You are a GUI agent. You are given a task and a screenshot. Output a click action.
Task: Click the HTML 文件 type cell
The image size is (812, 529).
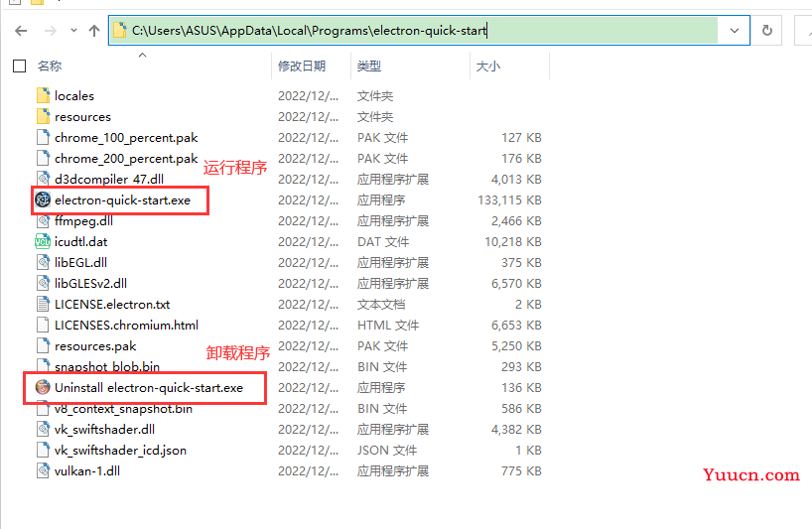pos(388,326)
